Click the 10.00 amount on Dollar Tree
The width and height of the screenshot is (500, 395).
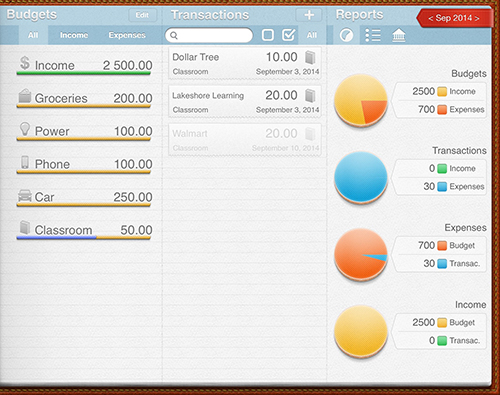282,57
